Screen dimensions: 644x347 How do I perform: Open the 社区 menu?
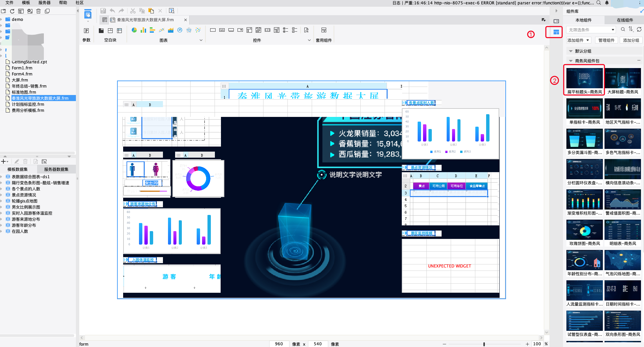80,3
